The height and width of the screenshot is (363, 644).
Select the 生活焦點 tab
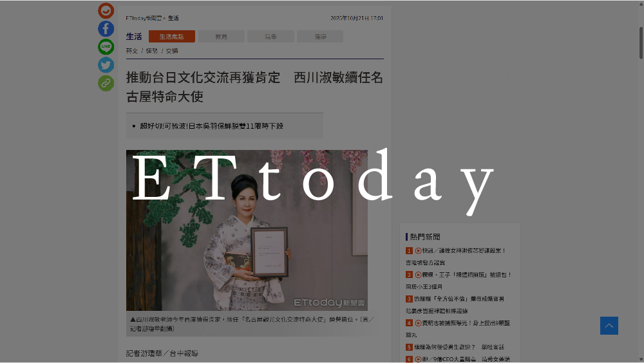coord(172,37)
